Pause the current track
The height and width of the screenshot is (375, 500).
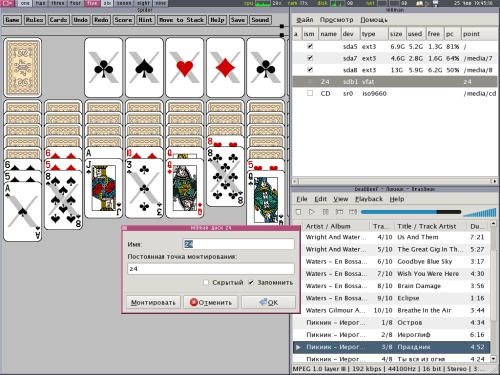pos(326,212)
